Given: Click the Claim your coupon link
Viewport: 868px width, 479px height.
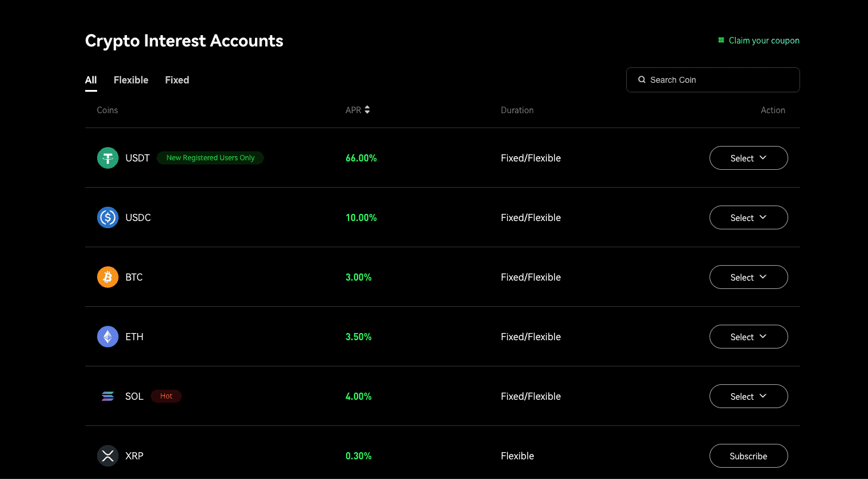Looking at the screenshot, I should pos(764,40).
